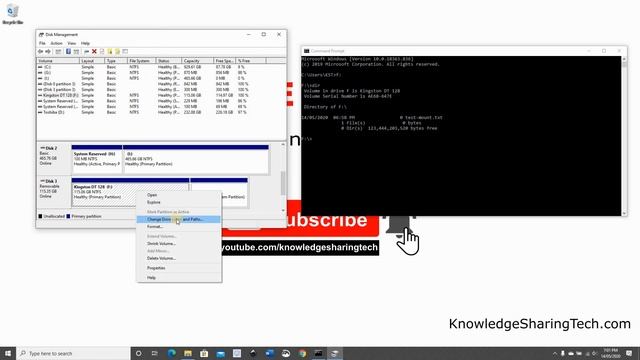Open the Windows Start menu
The height and width of the screenshot is (360, 640).
click(x=8, y=353)
